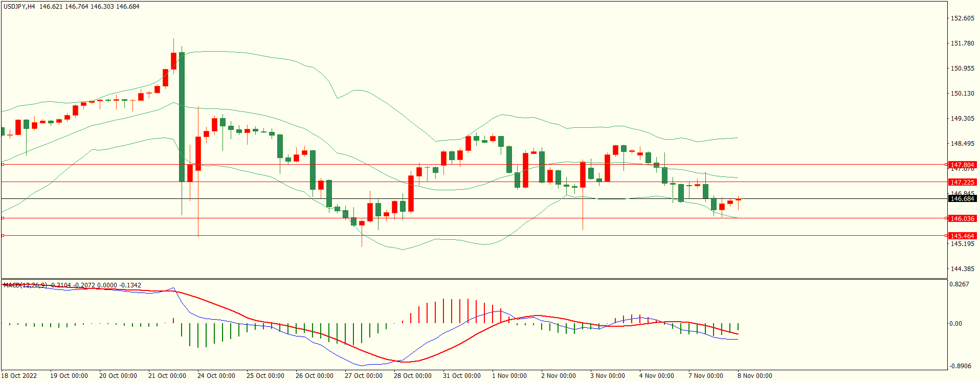The width and height of the screenshot is (980, 382).
Task: Click the 148.495 price axis label
Action: (962, 144)
